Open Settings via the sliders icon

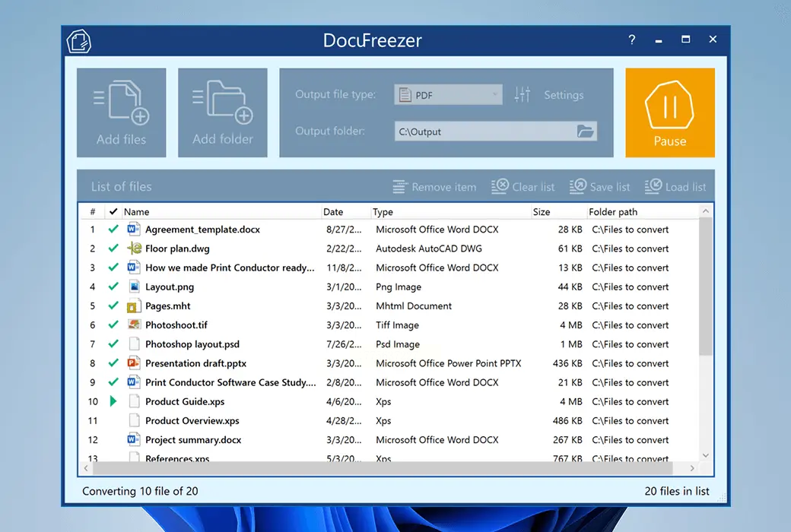click(x=522, y=95)
